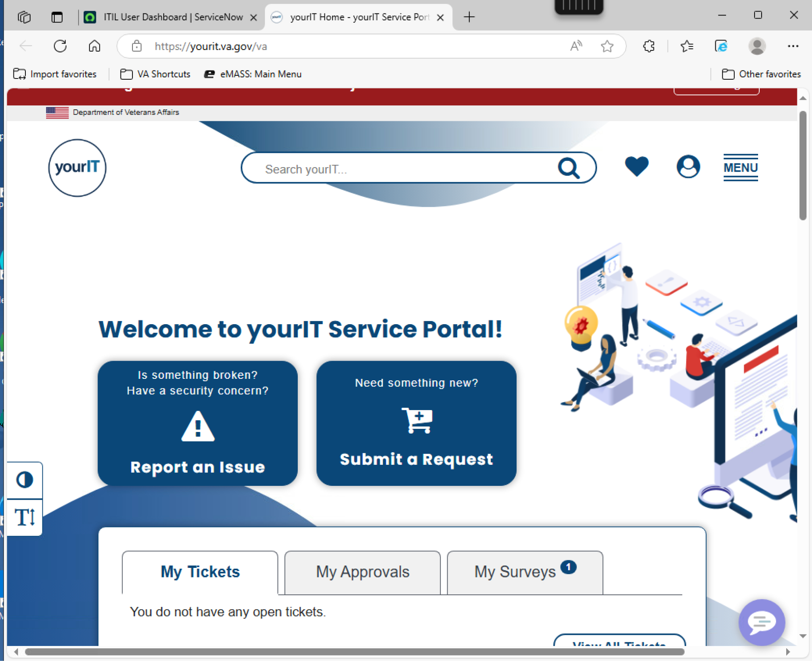Image resolution: width=812 pixels, height=661 pixels.
Task: Toggle high contrast mode button
Action: (25, 480)
